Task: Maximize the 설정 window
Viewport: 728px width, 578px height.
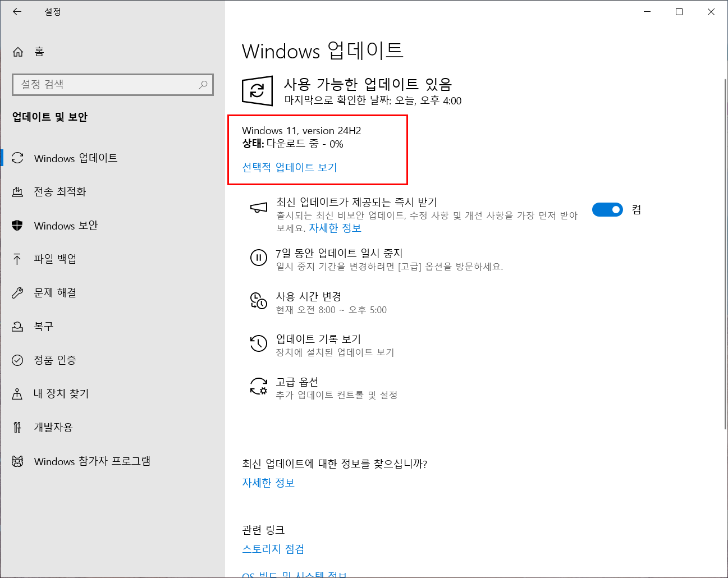Action: pyautogui.click(x=679, y=11)
